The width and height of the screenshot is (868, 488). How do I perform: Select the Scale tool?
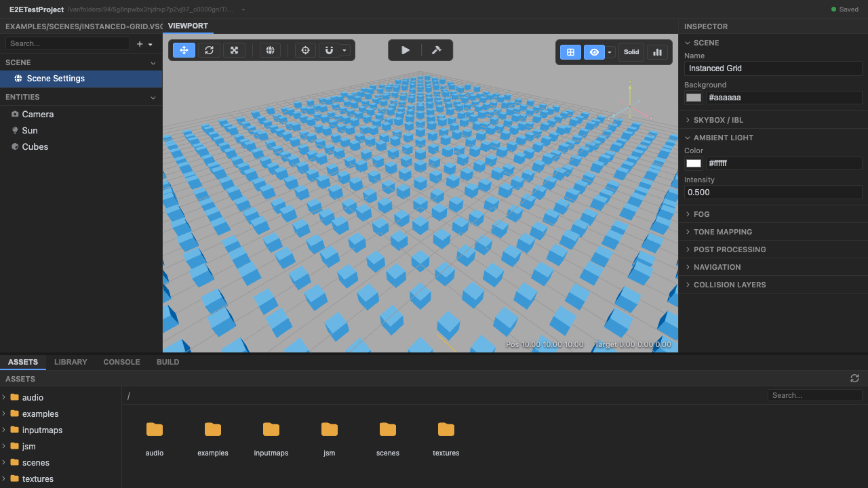(234, 50)
